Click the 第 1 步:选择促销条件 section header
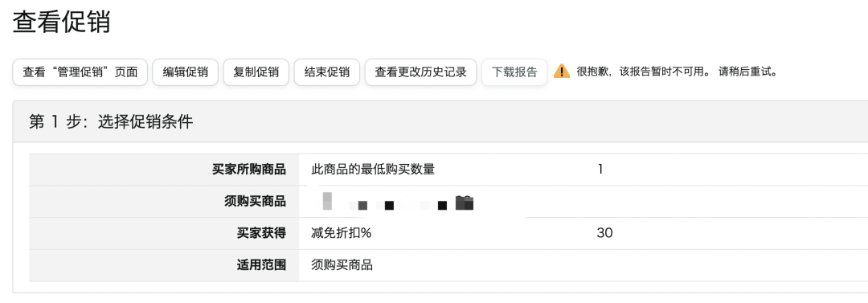Viewport: 868px width, 303px height. 111,122
